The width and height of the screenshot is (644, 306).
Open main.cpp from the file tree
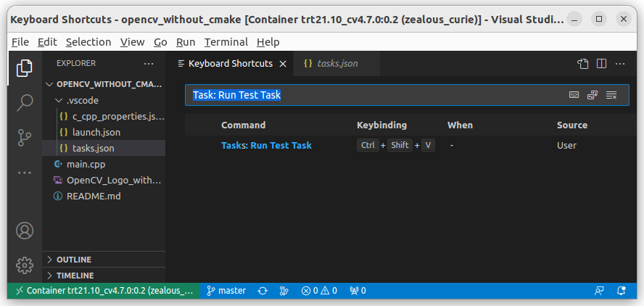[104, 165]
